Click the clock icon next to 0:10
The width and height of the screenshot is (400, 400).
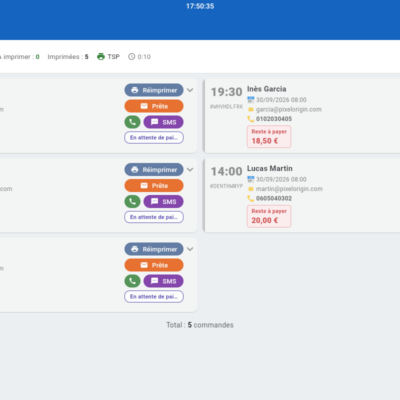(x=132, y=57)
